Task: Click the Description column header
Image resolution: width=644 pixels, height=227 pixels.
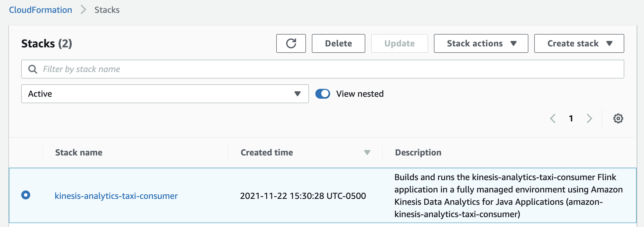Action: pyautogui.click(x=418, y=152)
